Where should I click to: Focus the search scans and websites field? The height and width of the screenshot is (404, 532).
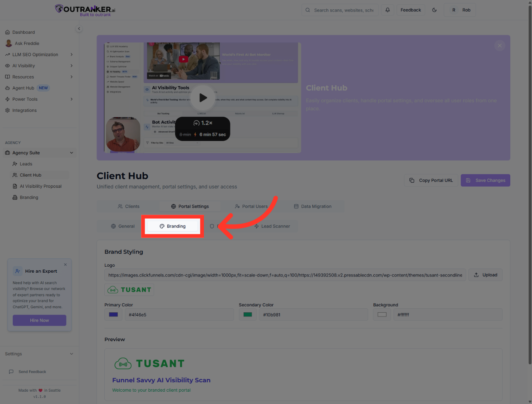pyautogui.click(x=340, y=10)
